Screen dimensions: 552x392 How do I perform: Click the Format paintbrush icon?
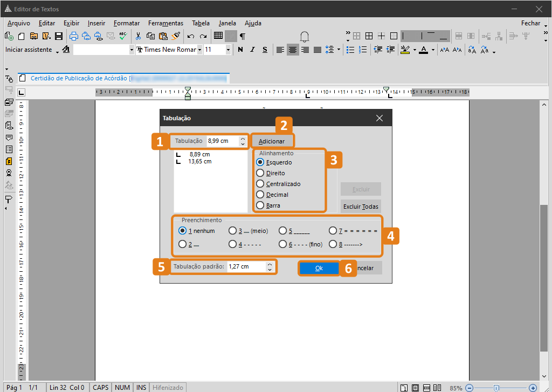click(x=176, y=36)
